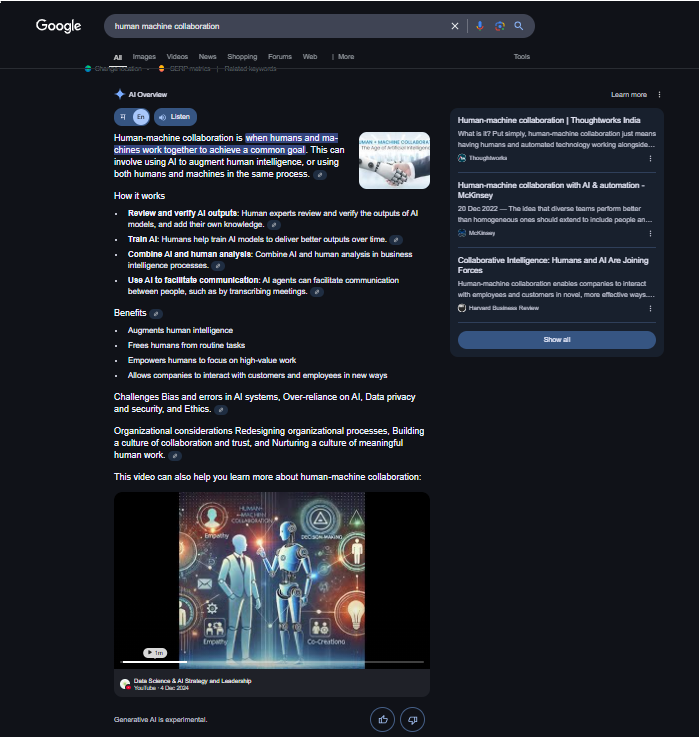Open source link after 'intelligence processes'

(217, 266)
